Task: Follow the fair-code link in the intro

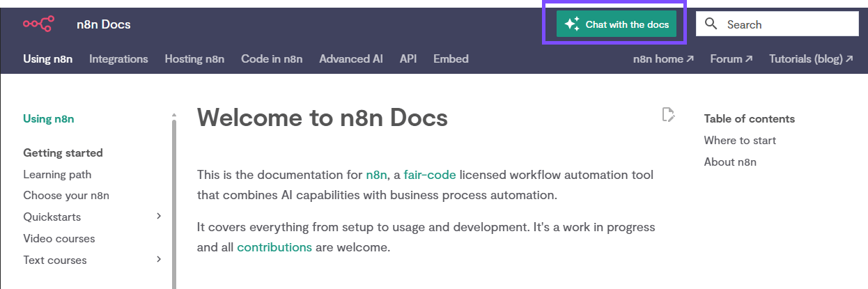Action: pyautogui.click(x=430, y=174)
